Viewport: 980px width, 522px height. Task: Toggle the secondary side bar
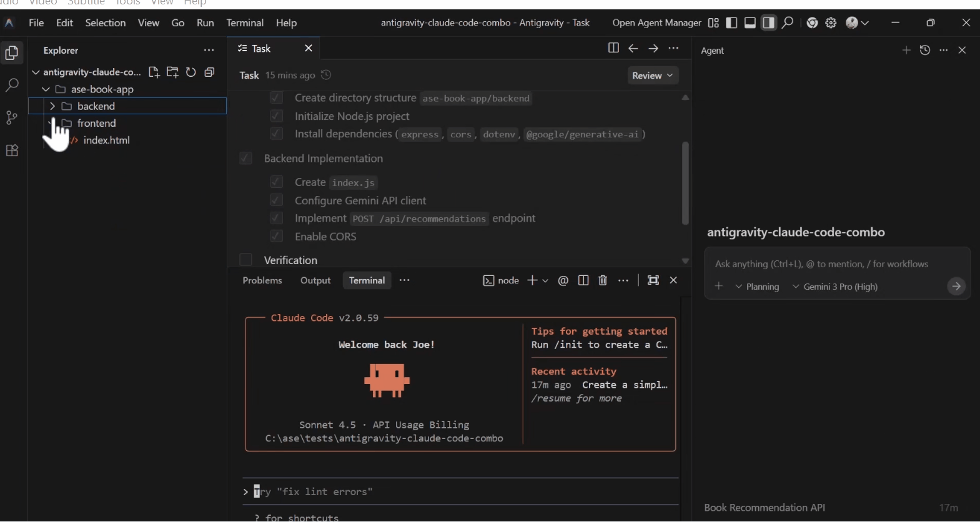(x=769, y=23)
